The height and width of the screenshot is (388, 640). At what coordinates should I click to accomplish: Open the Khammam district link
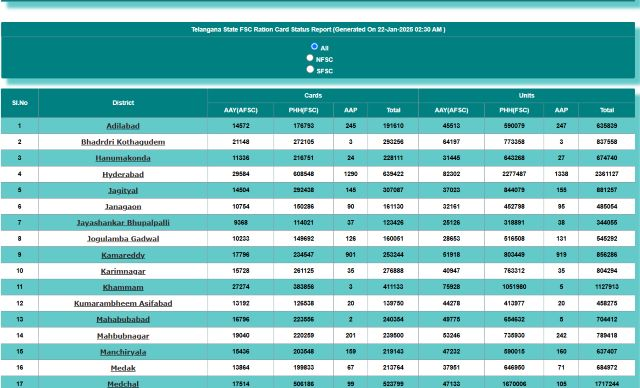pos(123,288)
